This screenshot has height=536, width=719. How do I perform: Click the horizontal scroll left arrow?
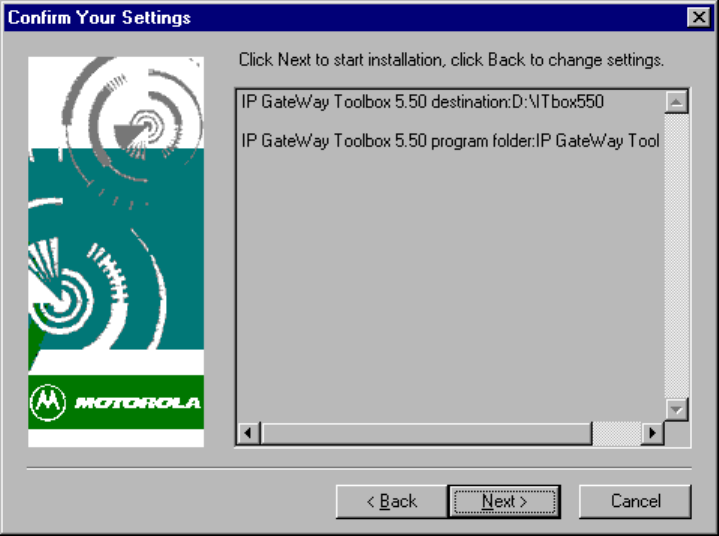248,433
